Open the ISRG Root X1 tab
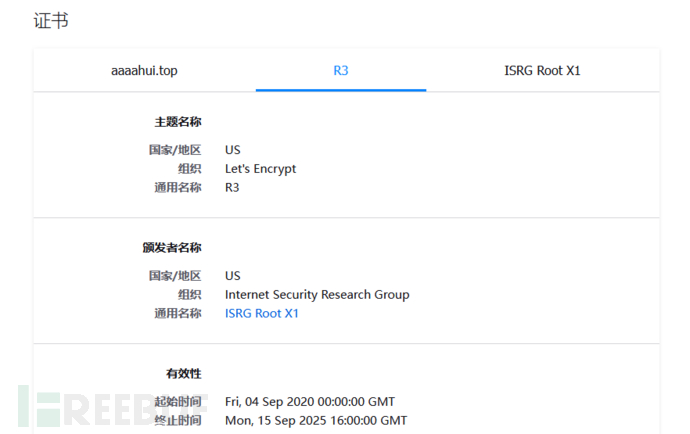Viewport: 690px width, 434px height. click(x=542, y=70)
